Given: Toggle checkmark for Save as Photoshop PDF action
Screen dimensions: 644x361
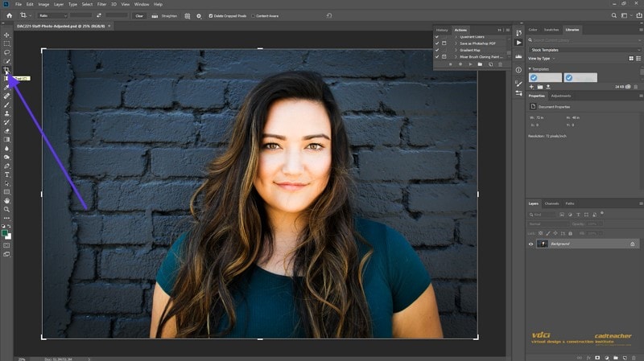Looking at the screenshot, I should [437, 43].
